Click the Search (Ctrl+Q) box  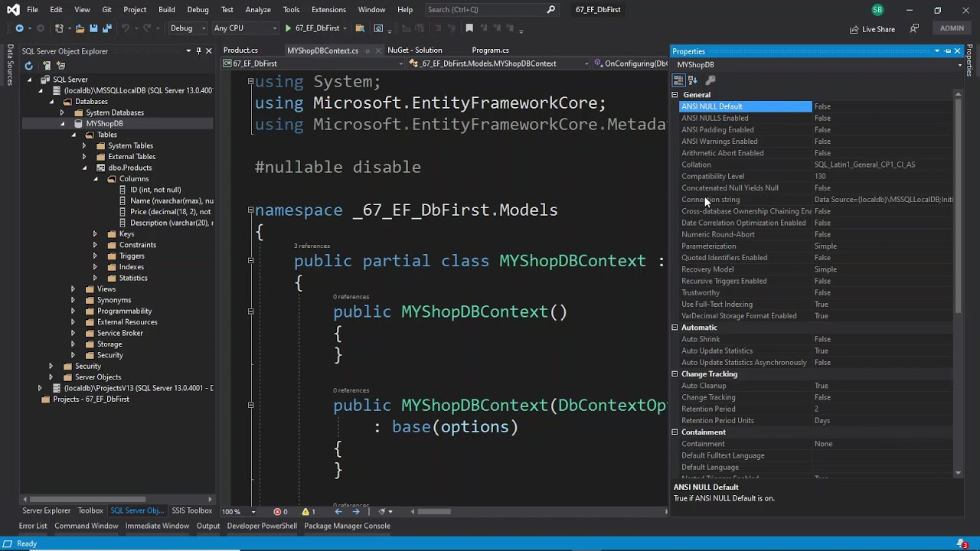click(492, 10)
